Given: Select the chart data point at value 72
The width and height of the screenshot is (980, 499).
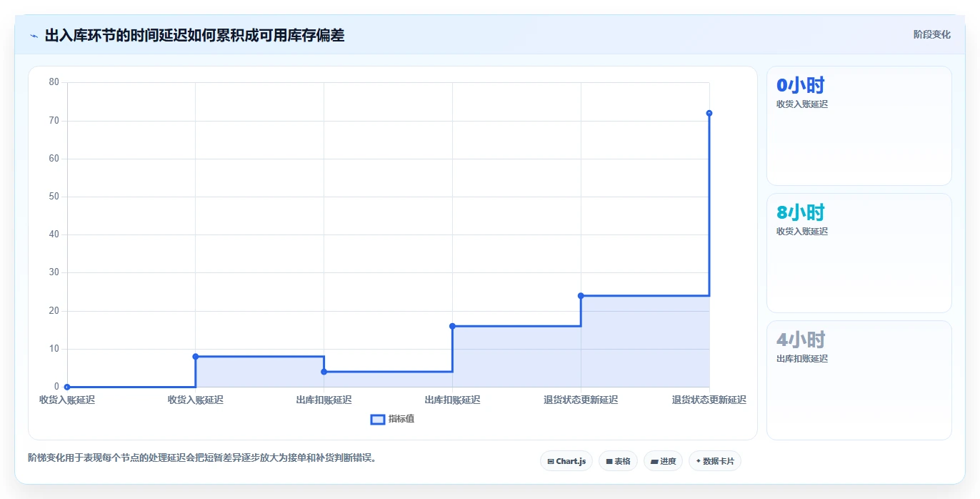Looking at the screenshot, I should pos(709,113).
